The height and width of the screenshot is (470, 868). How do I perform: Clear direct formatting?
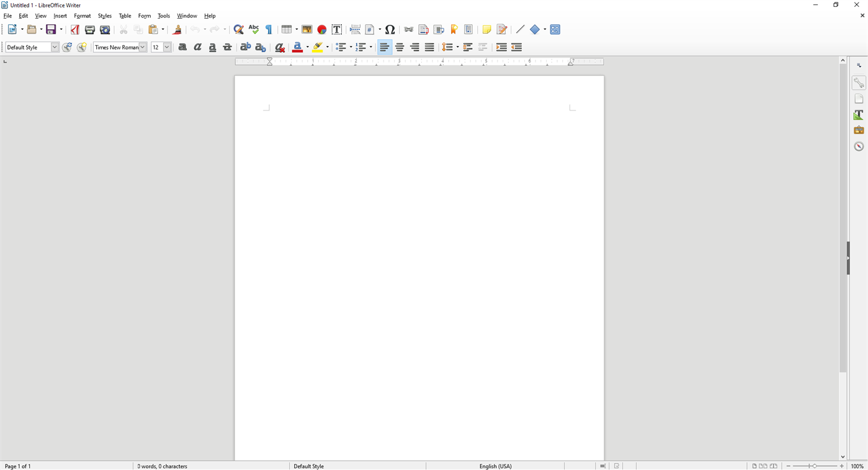coord(280,47)
